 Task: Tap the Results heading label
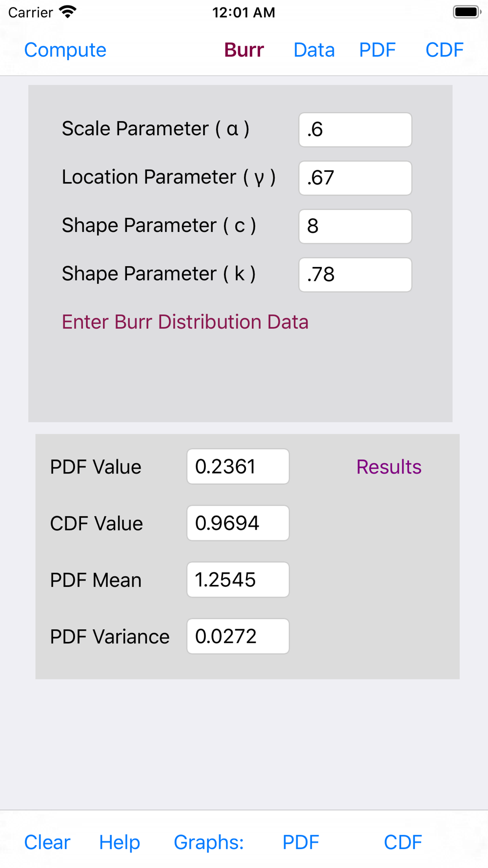tap(389, 467)
